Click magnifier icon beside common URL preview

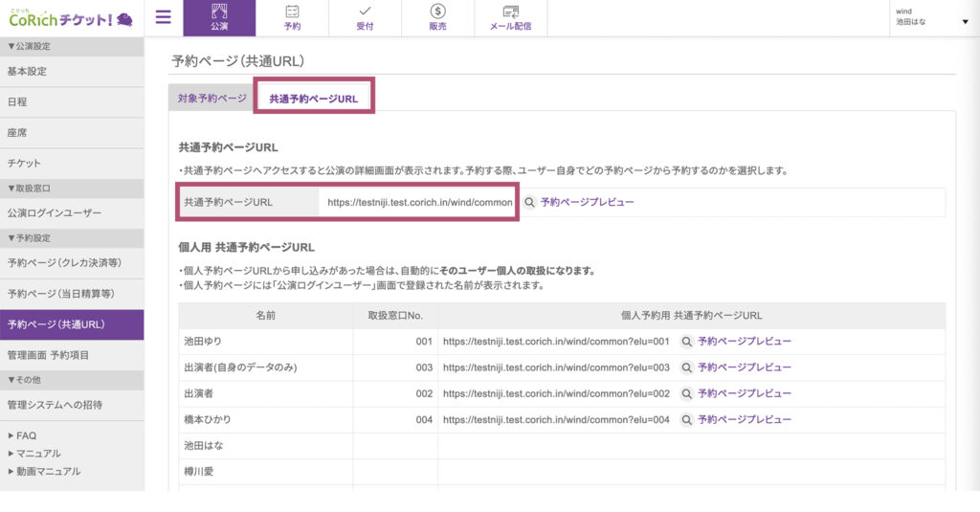point(529,203)
